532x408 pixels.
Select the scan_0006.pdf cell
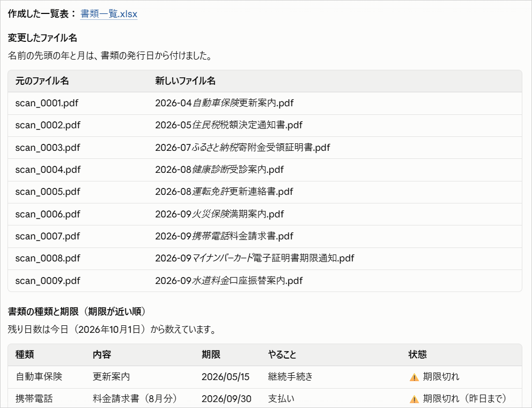pyautogui.click(x=48, y=214)
